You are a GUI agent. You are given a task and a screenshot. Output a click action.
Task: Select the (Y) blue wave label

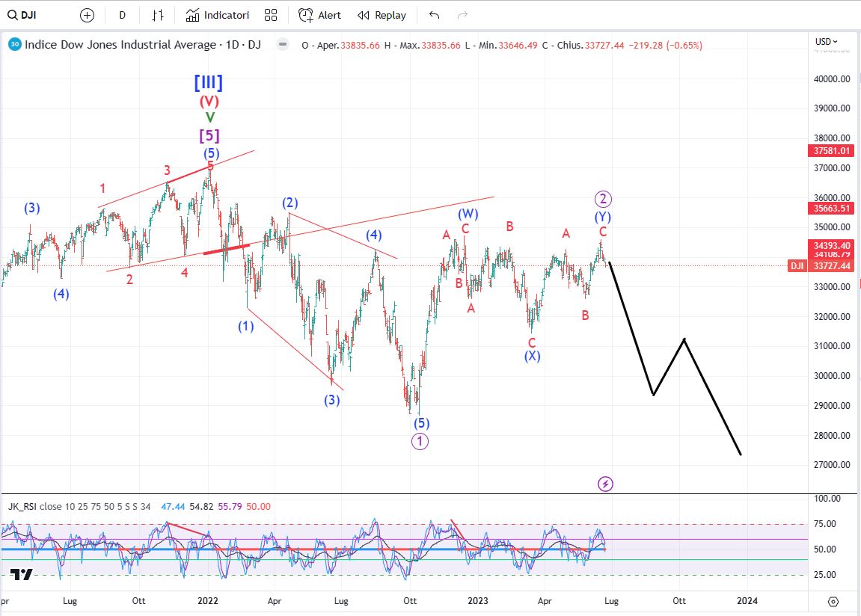(x=603, y=217)
